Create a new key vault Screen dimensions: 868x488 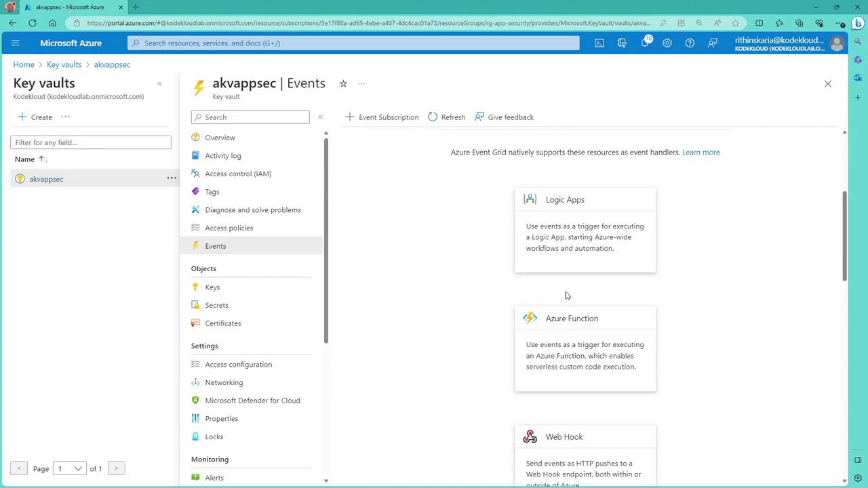pyautogui.click(x=35, y=117)
